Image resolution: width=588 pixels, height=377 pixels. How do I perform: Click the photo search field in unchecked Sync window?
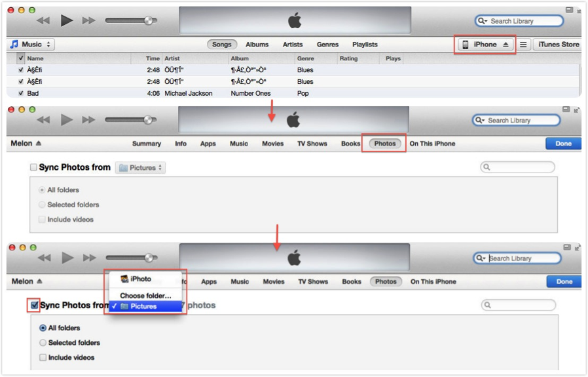[517, 167]
